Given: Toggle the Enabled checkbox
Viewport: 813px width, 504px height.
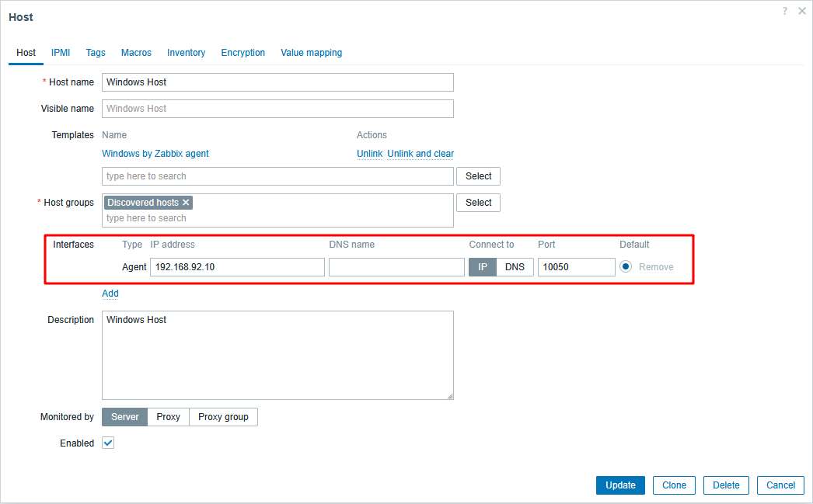Looking at the screenshot, I should pyautogui.click(x=108, y=443).
